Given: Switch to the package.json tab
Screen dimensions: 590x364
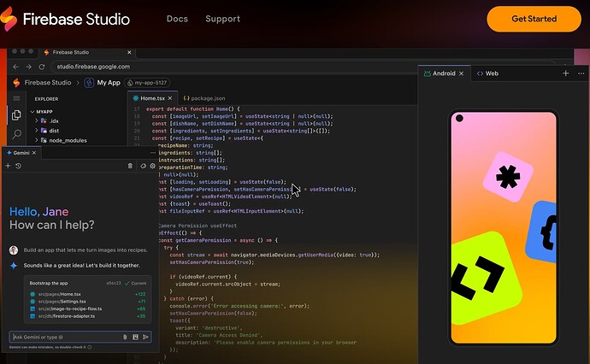Looking at the screenshot, I should click(204, 98).
